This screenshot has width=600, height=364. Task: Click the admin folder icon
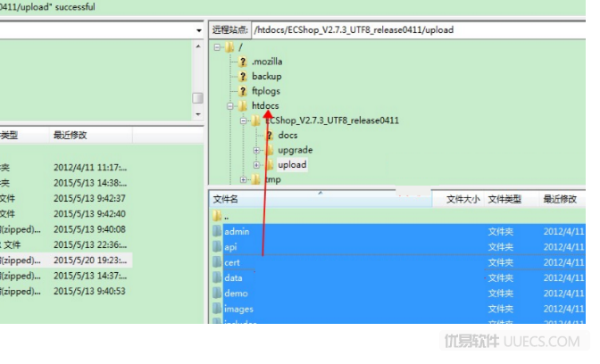pyautogui.click(x=217, y=231)
